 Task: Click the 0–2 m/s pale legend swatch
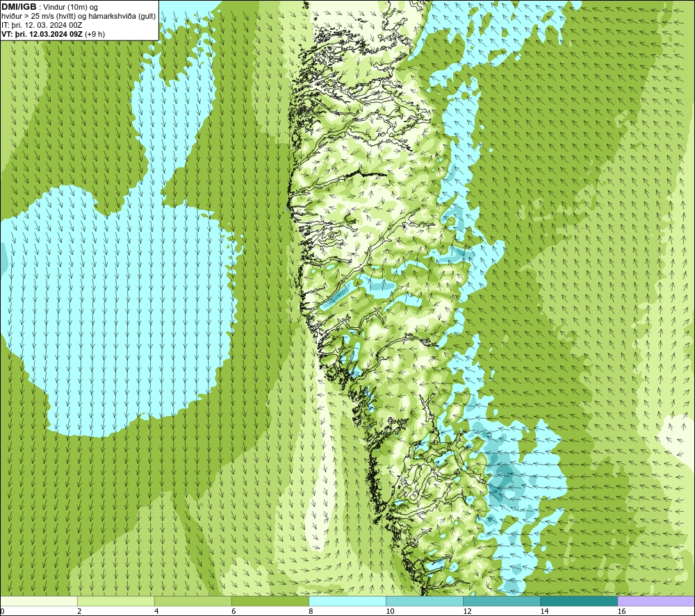[x=39, y=601]
